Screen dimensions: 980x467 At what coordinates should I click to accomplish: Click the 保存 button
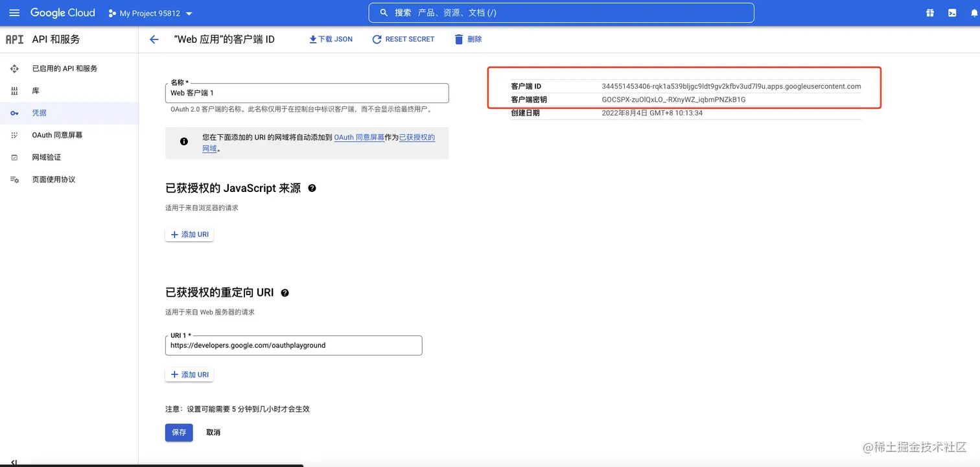pos(179,432)
